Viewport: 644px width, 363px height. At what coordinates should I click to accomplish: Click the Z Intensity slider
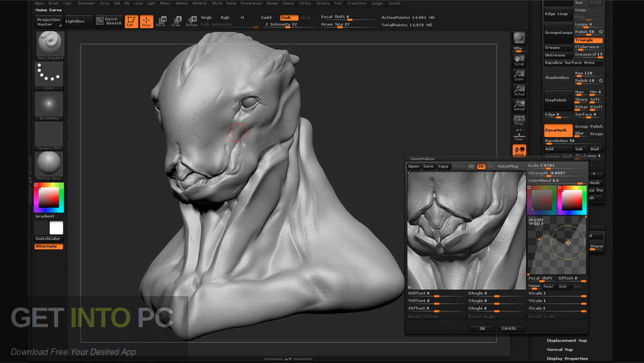pos(289,25)
